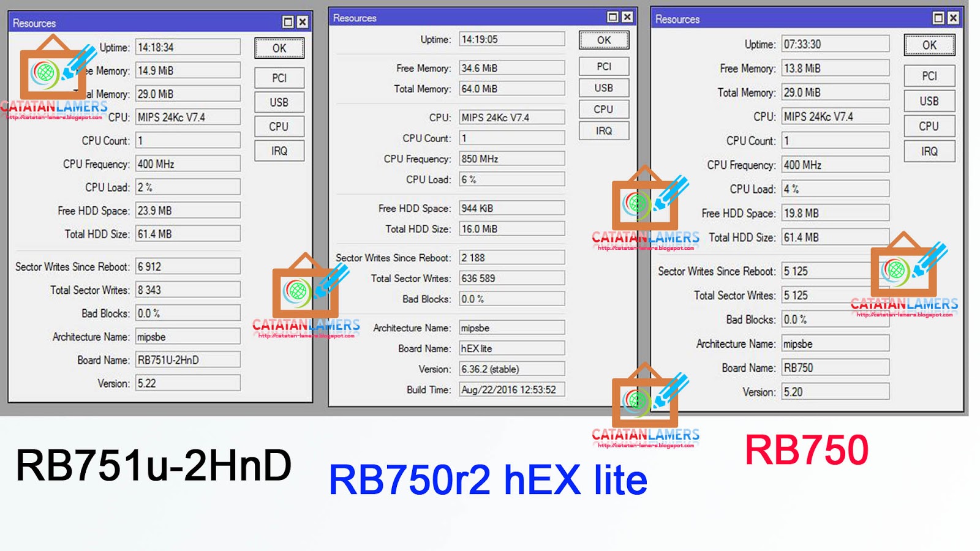
Task: Open IRQ in the hEX lite Resources window
Action: pyautogui.click(x=604, y=130)
